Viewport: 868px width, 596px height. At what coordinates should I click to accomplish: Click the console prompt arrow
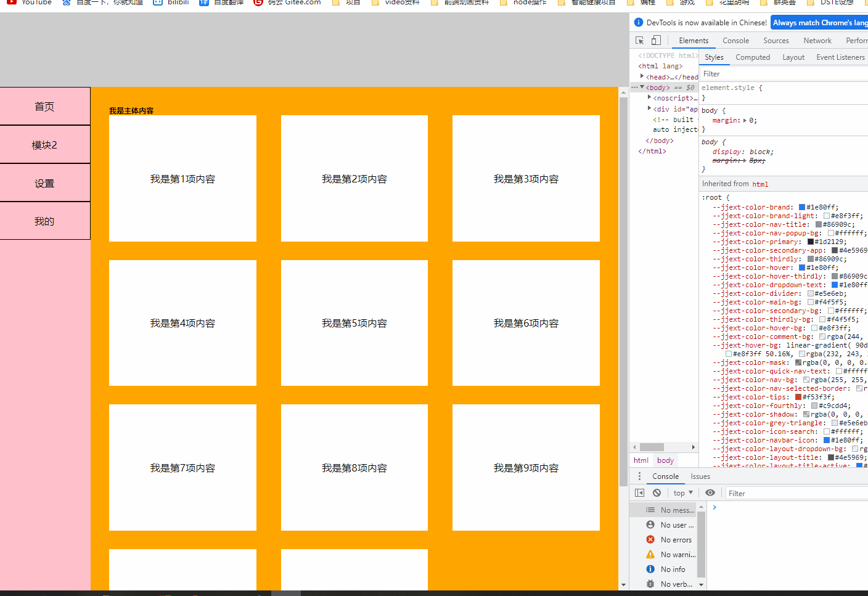tap(714, 507)
